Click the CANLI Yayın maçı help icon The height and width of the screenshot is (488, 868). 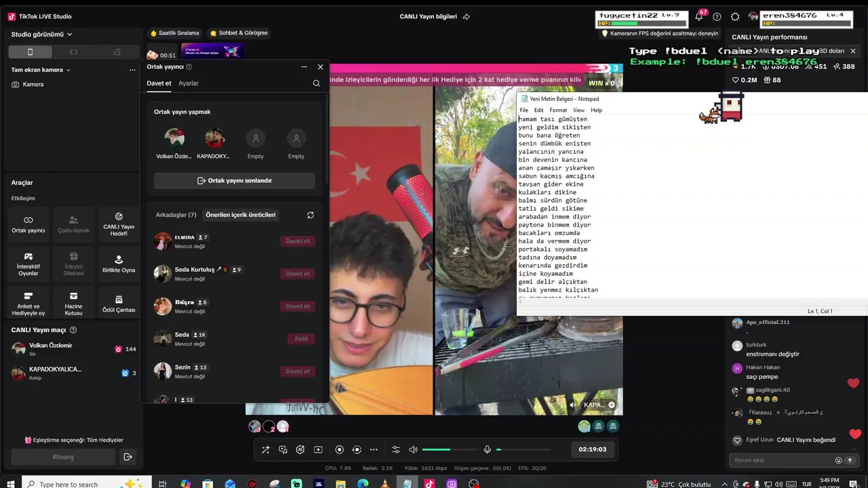(73, 330)
